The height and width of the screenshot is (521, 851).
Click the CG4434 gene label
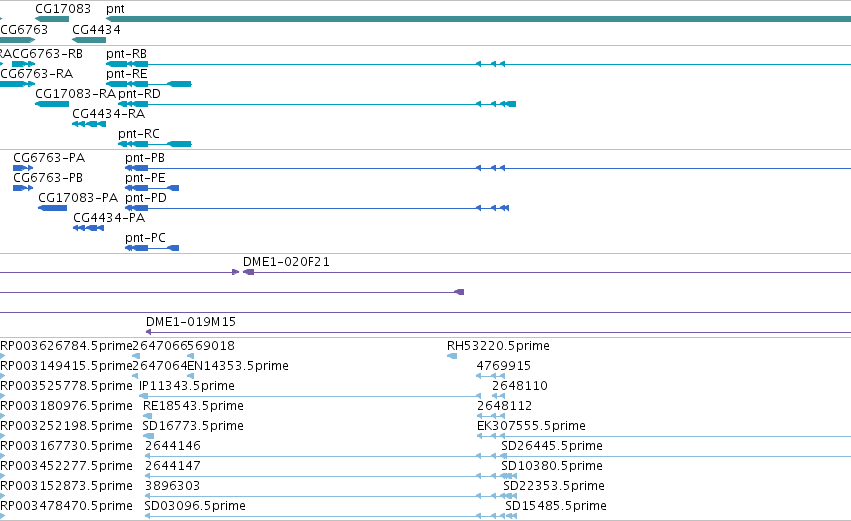click(96, 30)
